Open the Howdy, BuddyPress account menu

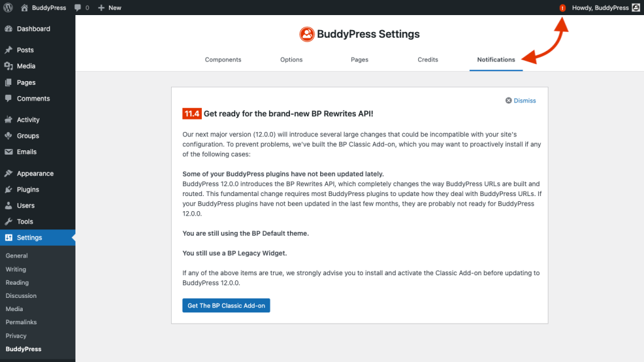pyautogui.click(x=600, y=8)
